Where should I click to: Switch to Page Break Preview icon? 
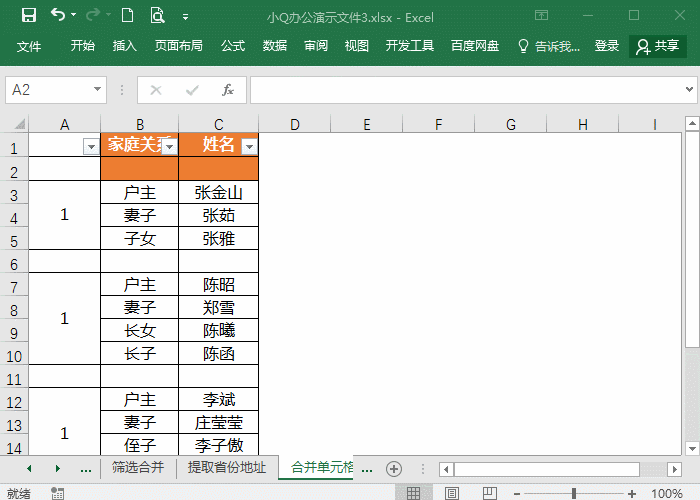(490, 493)
